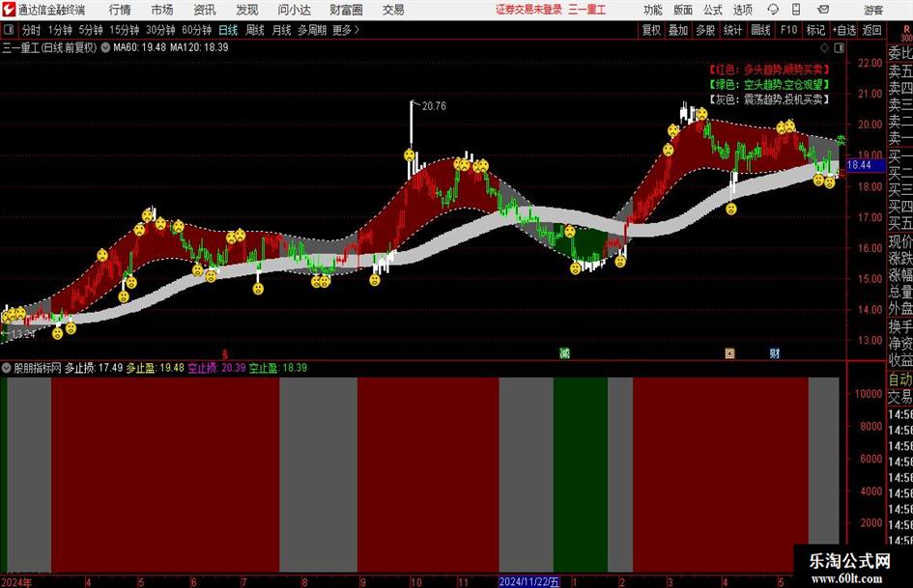Image resolution: width=913 pixels, height=588 pixels.
Task: Switch to the 周线 weekly tab
Action: (x=255, y=30)
